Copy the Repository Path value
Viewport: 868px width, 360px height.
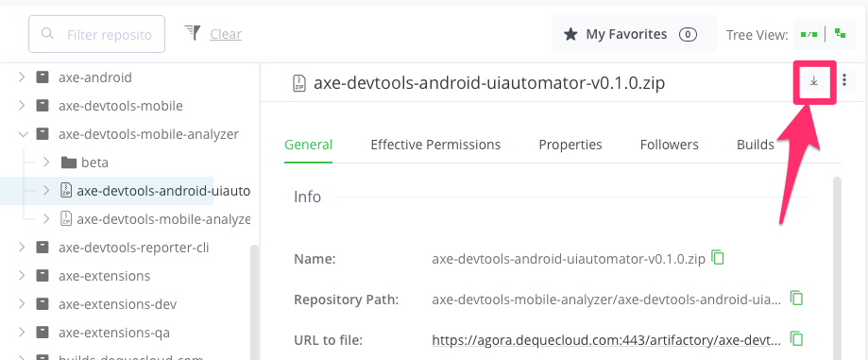tap(796, 298)
